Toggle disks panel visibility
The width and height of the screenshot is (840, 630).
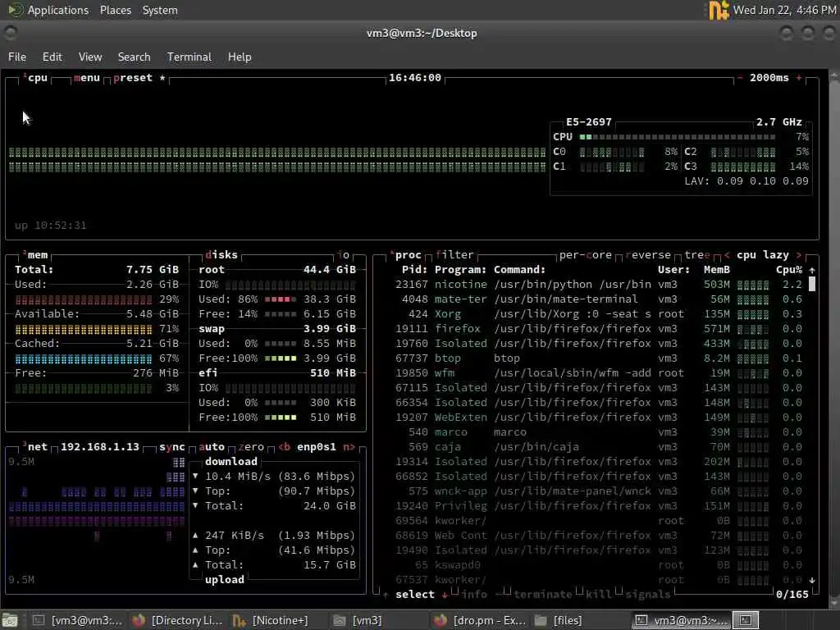(221, 255)
